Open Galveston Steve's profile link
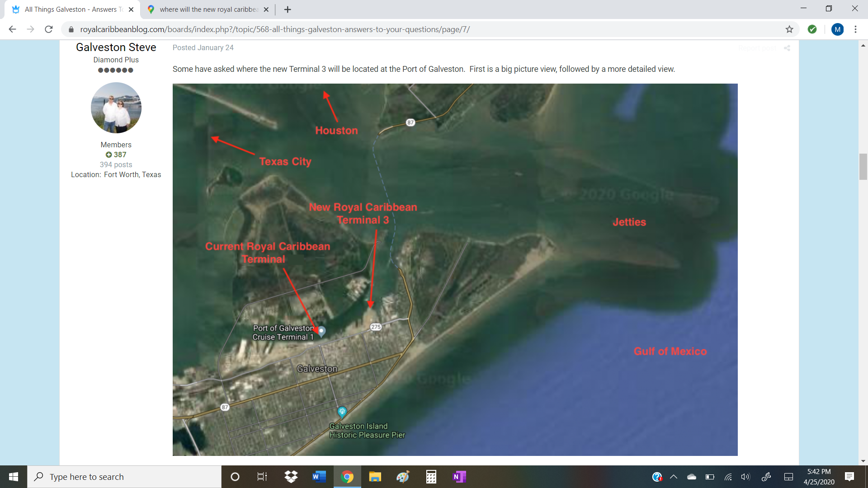The width and height of the screenshot is (868, 488). pos(116,47)
